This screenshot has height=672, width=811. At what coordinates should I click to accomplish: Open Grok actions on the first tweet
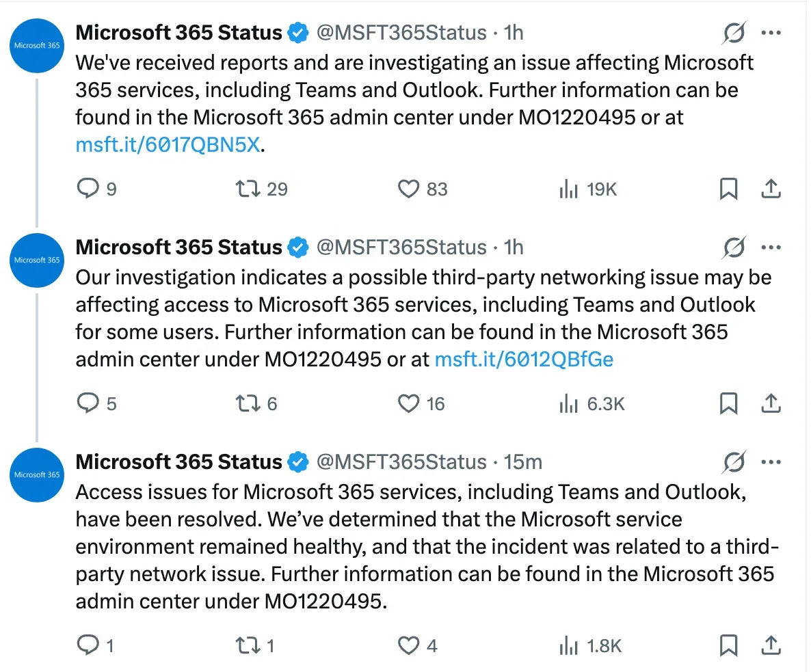point(734,32)
